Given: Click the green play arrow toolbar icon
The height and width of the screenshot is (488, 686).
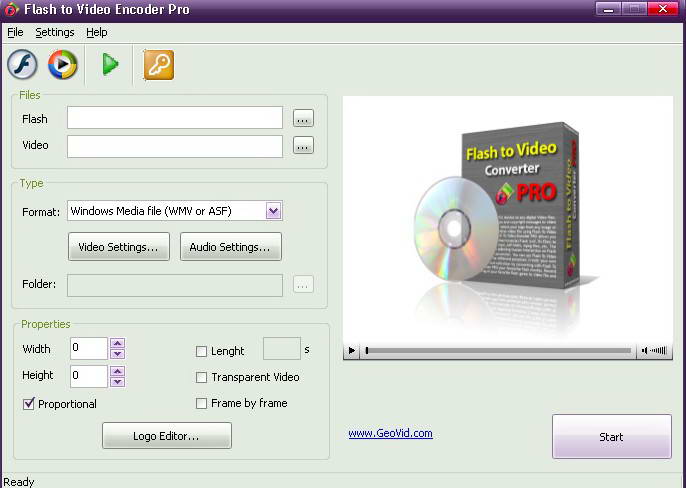Looking at the screenshot, I should 110,65.
